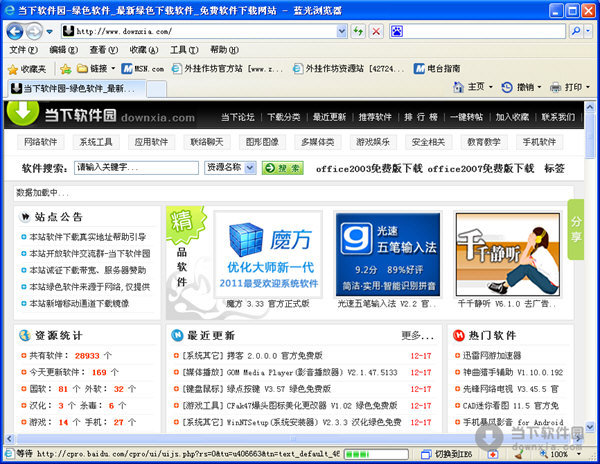Click the blank new tab button
The width and height of the screenshot is (600, 464).
coord(157,90)
